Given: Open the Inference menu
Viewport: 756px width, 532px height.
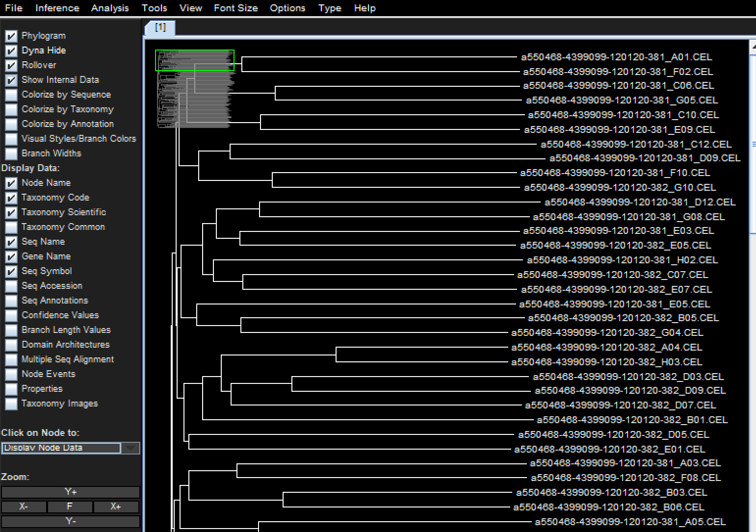Looking at the screenshot, I should pos(57,8).
